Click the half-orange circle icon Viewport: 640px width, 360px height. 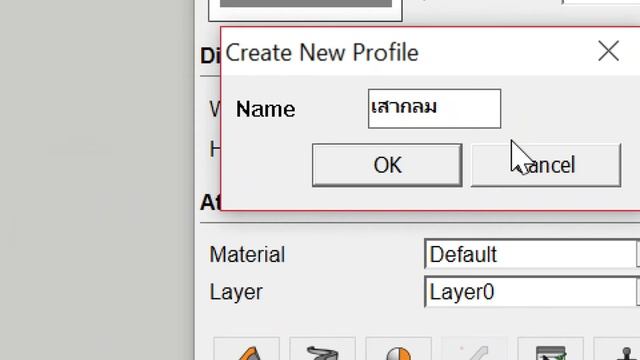[x=398, y=349]
